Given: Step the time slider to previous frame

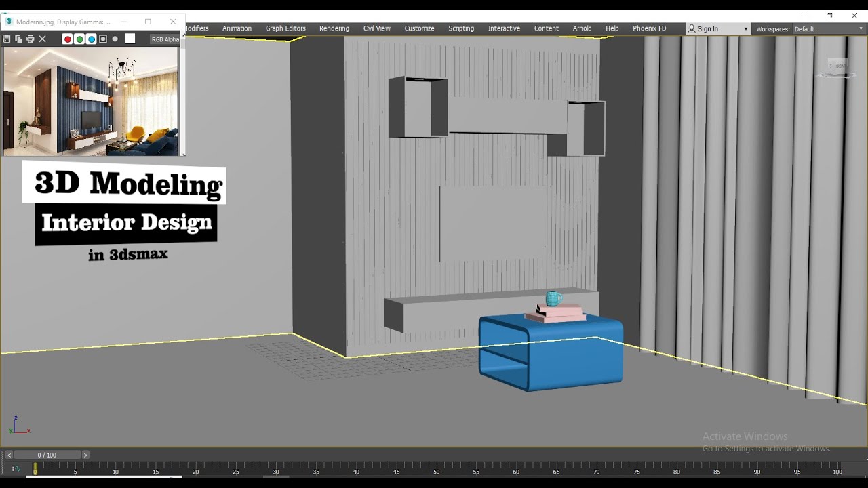Looking at the screenshot, I should pos(9,455).
